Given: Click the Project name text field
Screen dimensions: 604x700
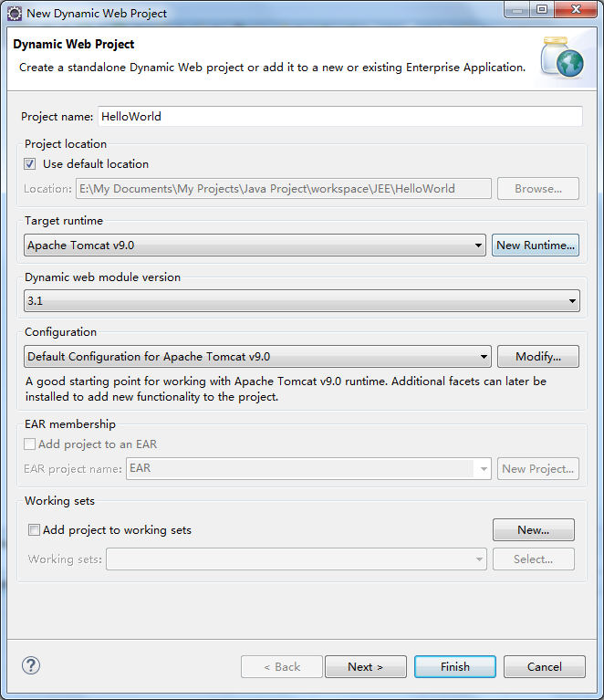Looking at the screenshot, I should point(339,117).
